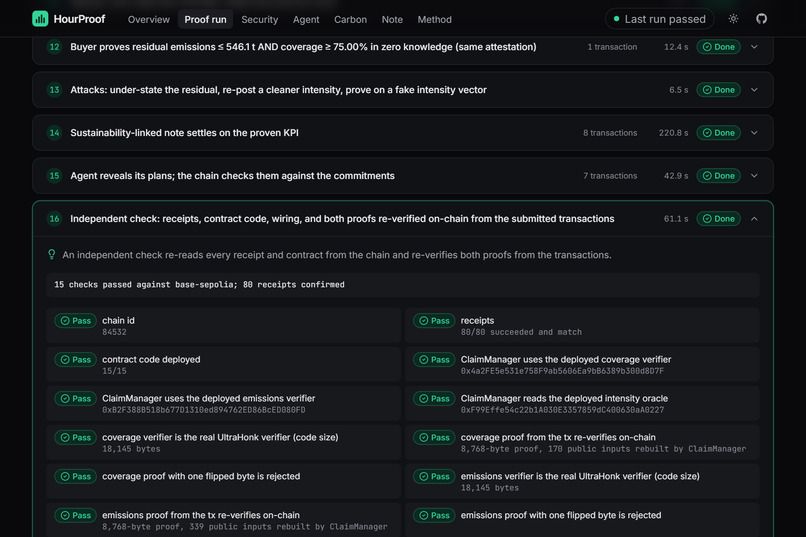Click the Done badge on step 14
This screenshot has height=537, width=806.
[719, 133]
